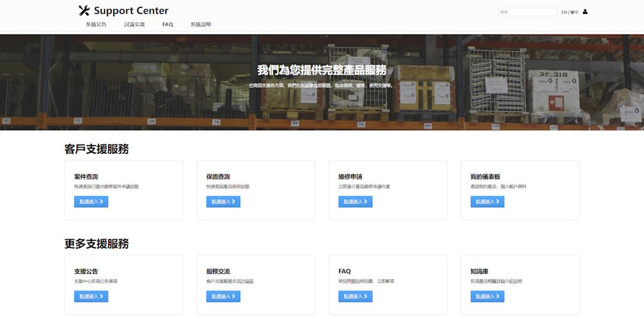
Task: Click the 客戶支援服務 section heading
Action: point(96,149)
